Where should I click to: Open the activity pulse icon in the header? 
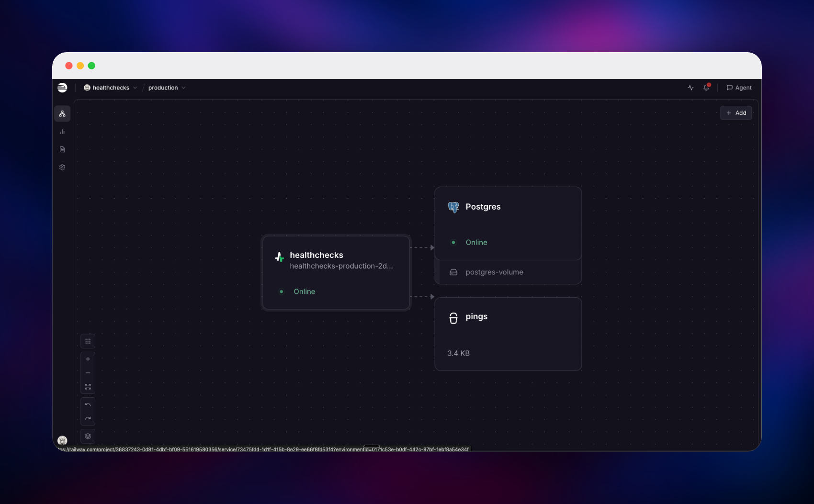pos(690,88)
